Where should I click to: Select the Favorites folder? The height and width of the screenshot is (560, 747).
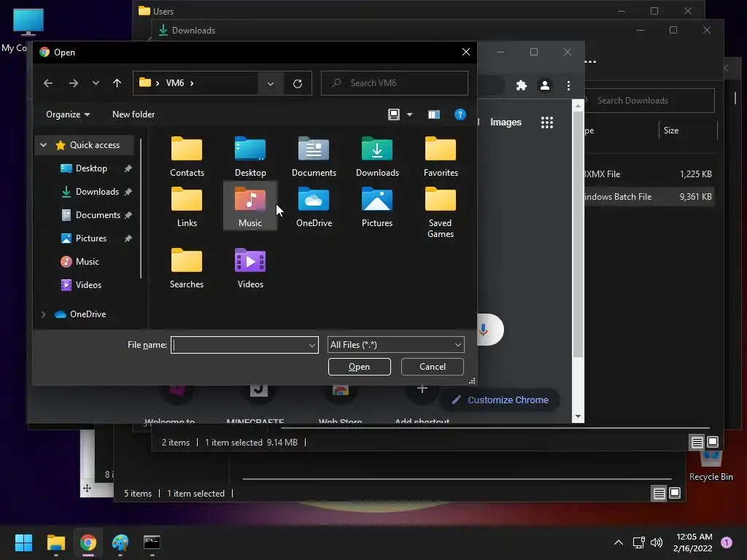point(441,157)
